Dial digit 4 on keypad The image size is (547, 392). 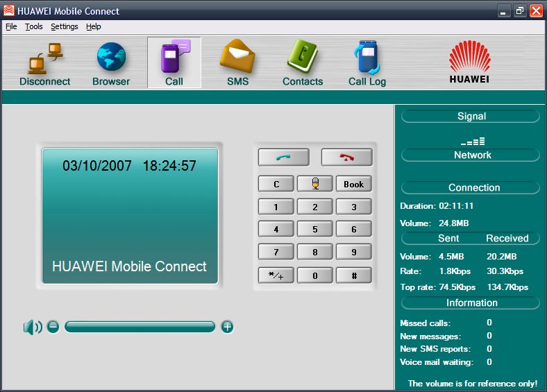tap(276, 229)
